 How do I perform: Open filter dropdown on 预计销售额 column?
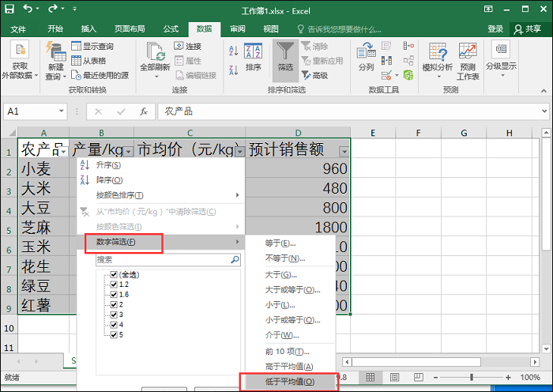coord(343,151)
